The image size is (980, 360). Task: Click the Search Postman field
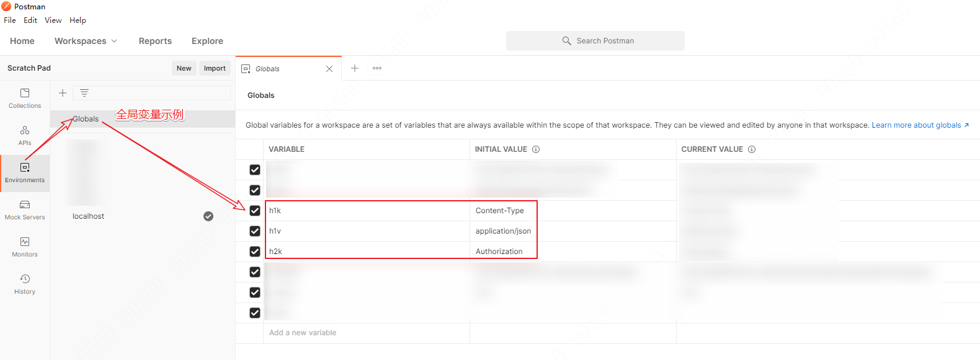595,41
